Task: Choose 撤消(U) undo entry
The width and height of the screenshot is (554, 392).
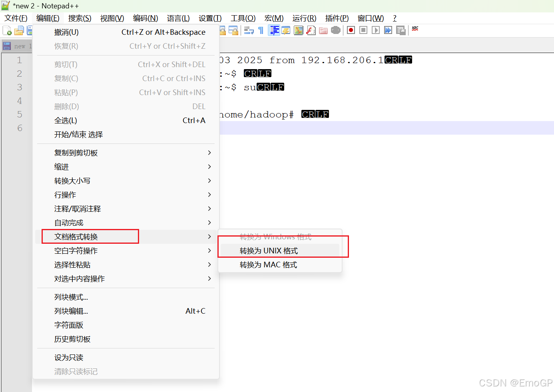Action: click(x=126, y=32)
